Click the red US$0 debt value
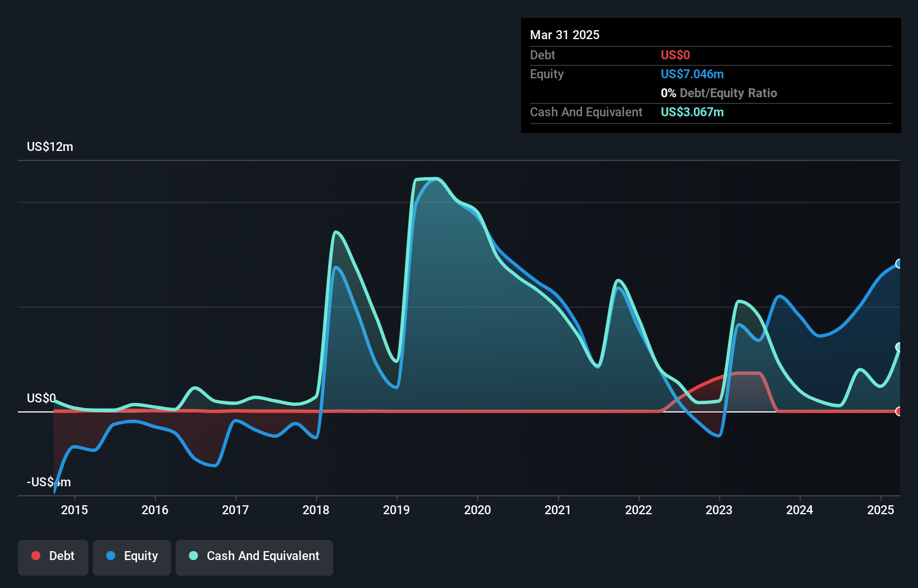Image resolution: width=918 pixels, height=588 pixels. click(675, 55)
